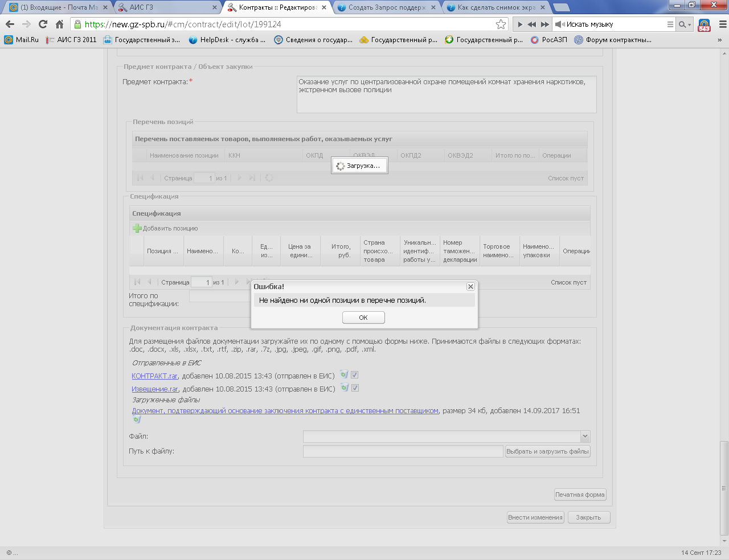Open the КОНТРАКТ.rar file link
The height and width of the screenshot is (560, 729).
coord(154,376)
